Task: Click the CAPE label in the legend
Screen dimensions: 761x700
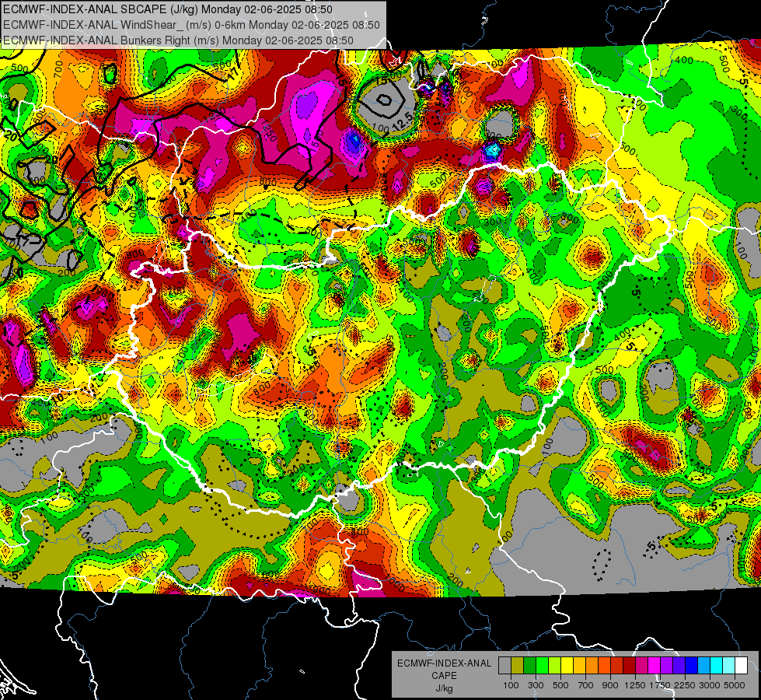Action: click(x=444, y=676)
